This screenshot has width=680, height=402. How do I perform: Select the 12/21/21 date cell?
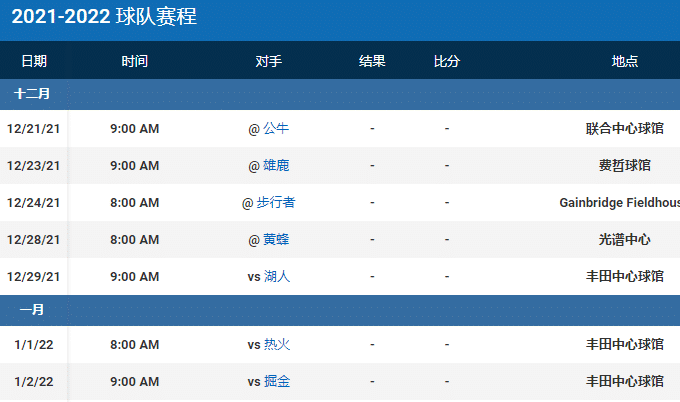[x=33, y=129]
